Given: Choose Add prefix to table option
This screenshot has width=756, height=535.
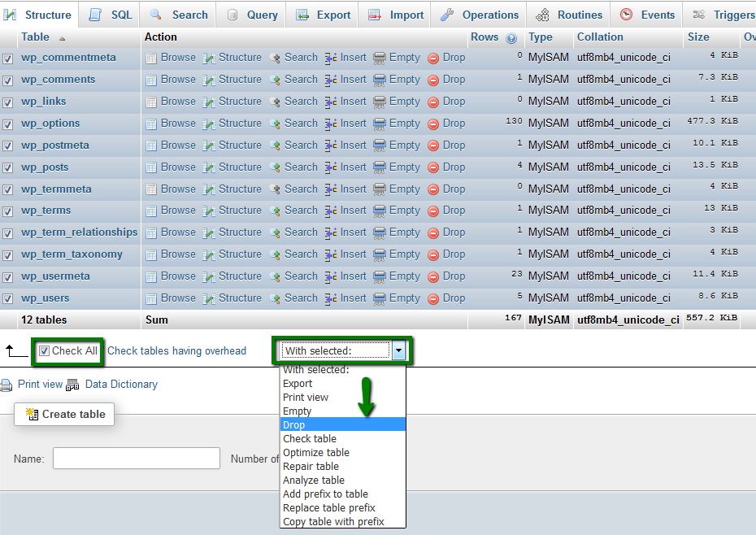Looking at the screenshot, I should (343, 494).
